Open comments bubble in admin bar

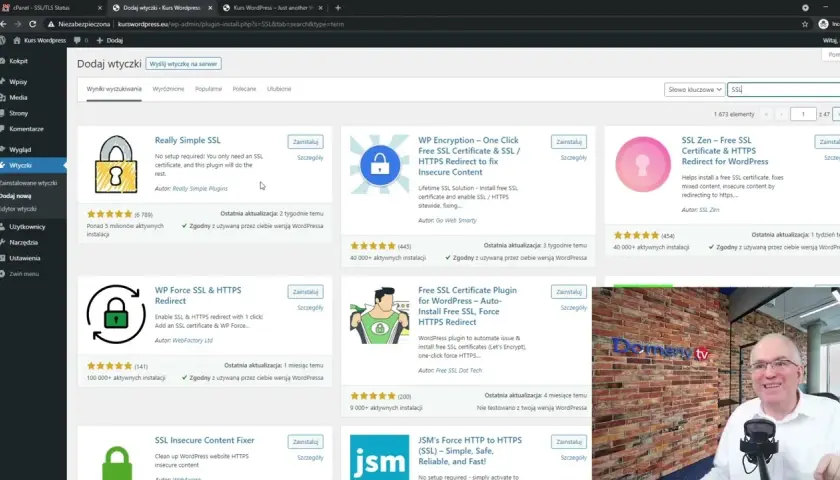[x=80, y=40]
